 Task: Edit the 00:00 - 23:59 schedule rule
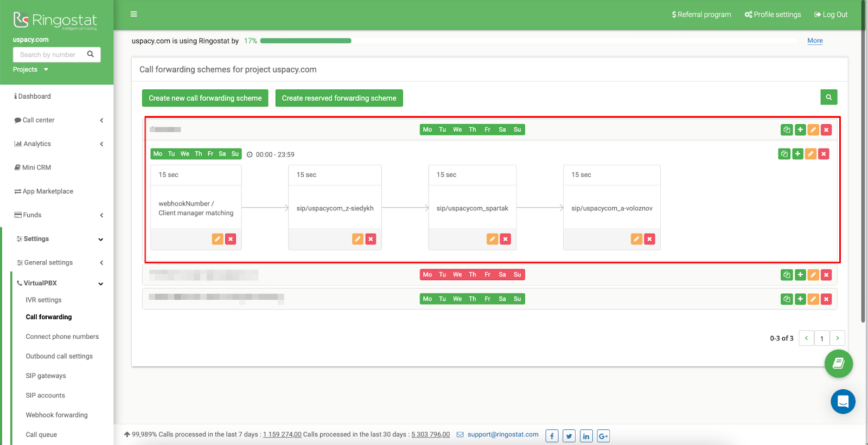tap(810, 154)
